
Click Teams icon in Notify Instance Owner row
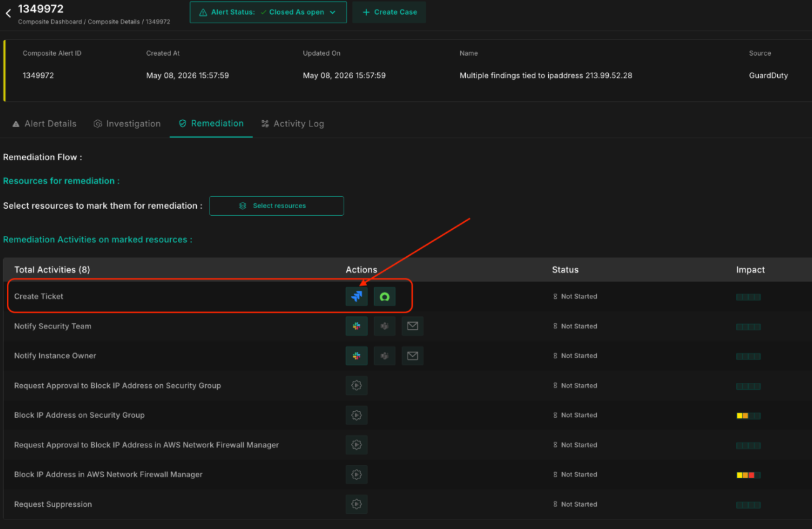[384, 356]
